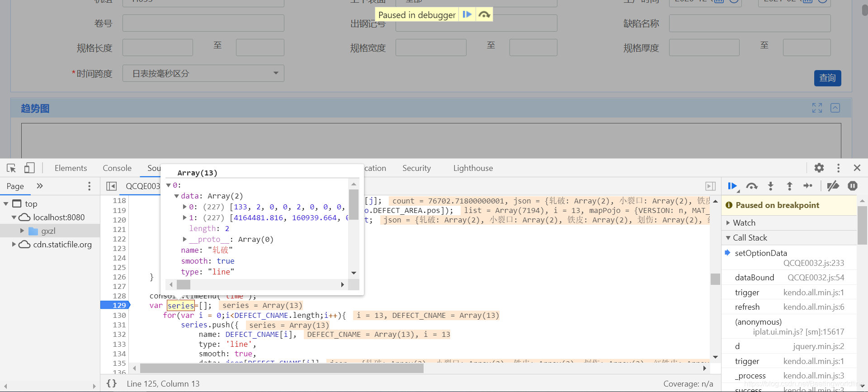Select the Page navigator tab
The height and width of the screenshot is (392, 868).
click(x=15, y=186)
